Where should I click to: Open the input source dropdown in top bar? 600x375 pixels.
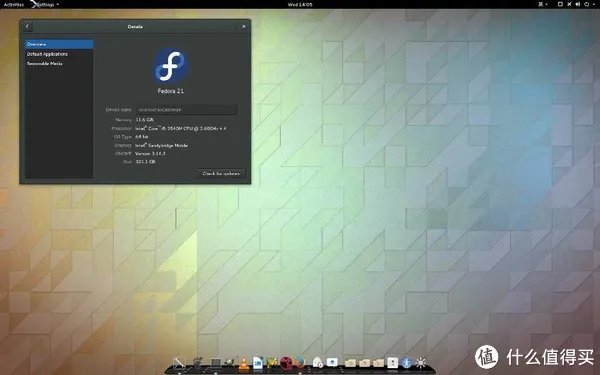point(543,4)
